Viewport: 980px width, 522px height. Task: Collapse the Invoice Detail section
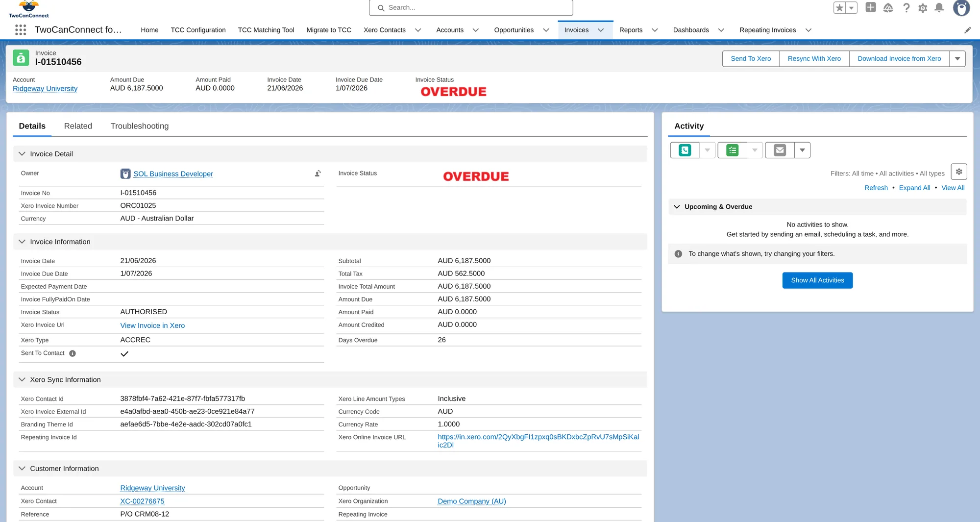point(22,154)
